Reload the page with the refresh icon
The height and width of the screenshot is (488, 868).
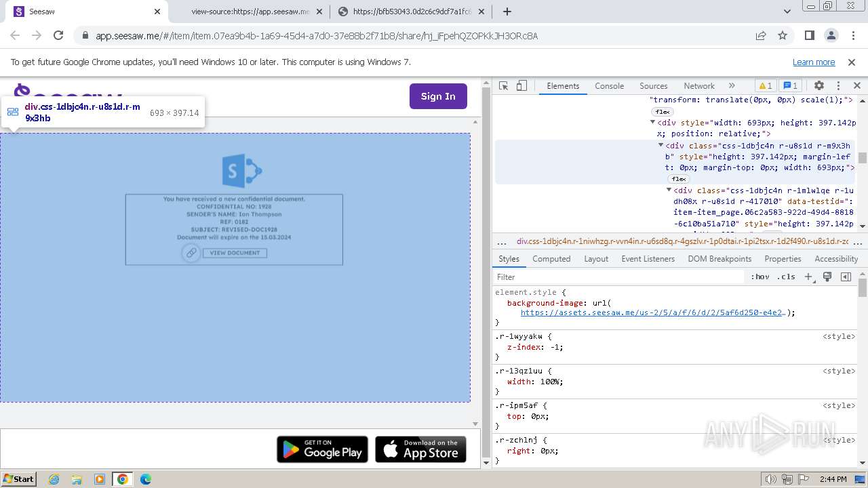(58, 36)
